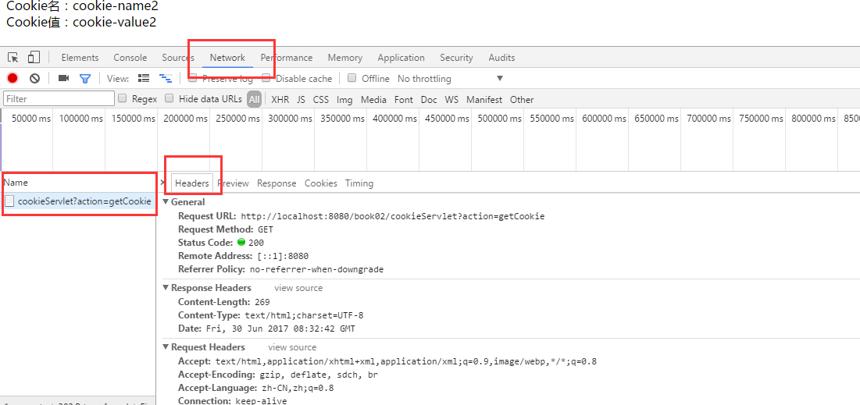Toggle the capture screenshots camera icon
860x405 pixels.
click(64, 78)
